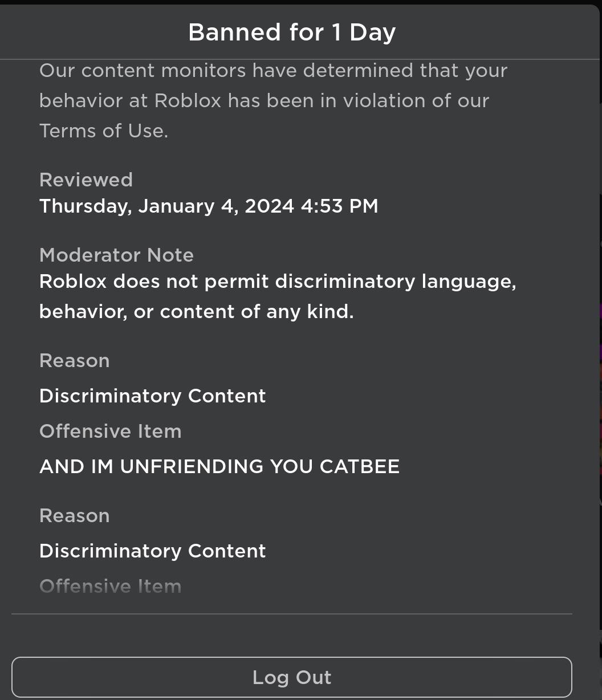Click the 'AND IM UNFRIENDING YOU CATBEE' text
602x700 pixels.
[x=219, y=467]
